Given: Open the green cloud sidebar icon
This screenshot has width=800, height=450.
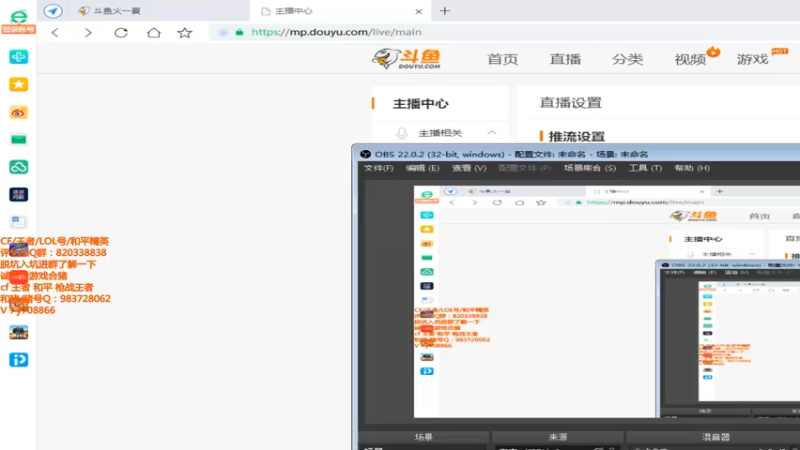Looking at the screenshot, I should coord(18,167).
